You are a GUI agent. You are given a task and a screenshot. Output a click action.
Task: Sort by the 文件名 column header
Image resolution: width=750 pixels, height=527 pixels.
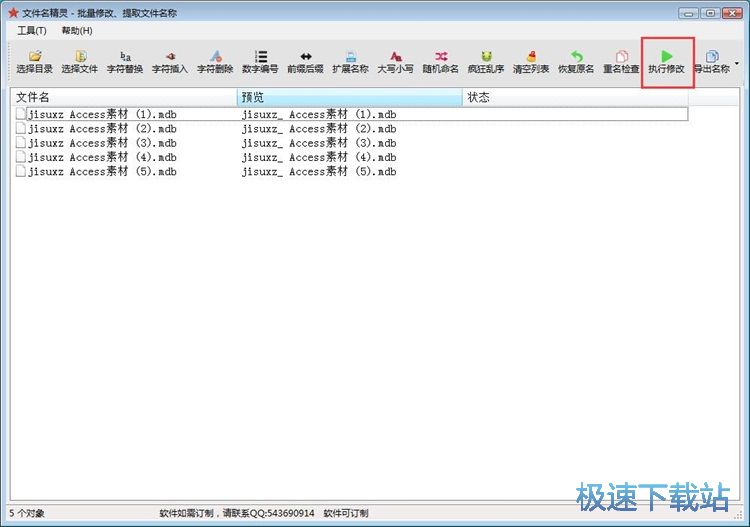pos(124,97)
